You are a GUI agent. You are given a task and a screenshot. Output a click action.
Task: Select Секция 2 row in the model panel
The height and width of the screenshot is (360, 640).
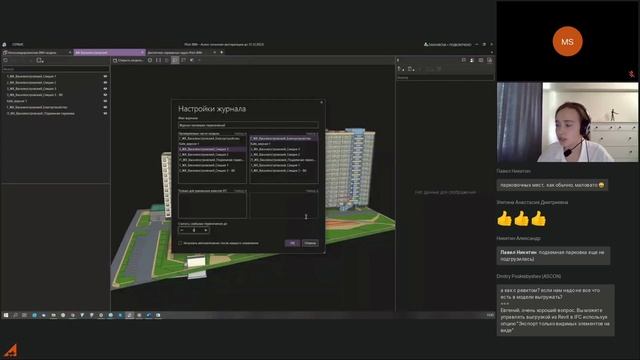[56, 82]
